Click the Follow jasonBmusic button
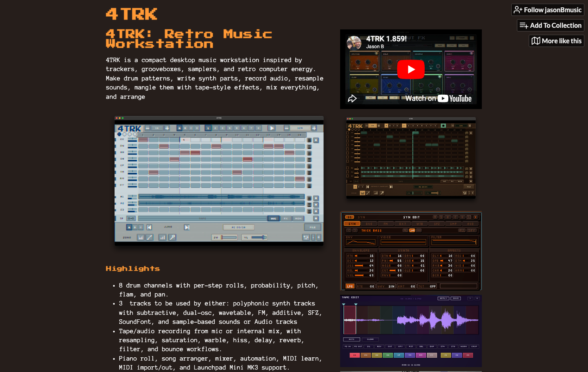Viewport: 588px width, 372px height. [x=548, y=10]
